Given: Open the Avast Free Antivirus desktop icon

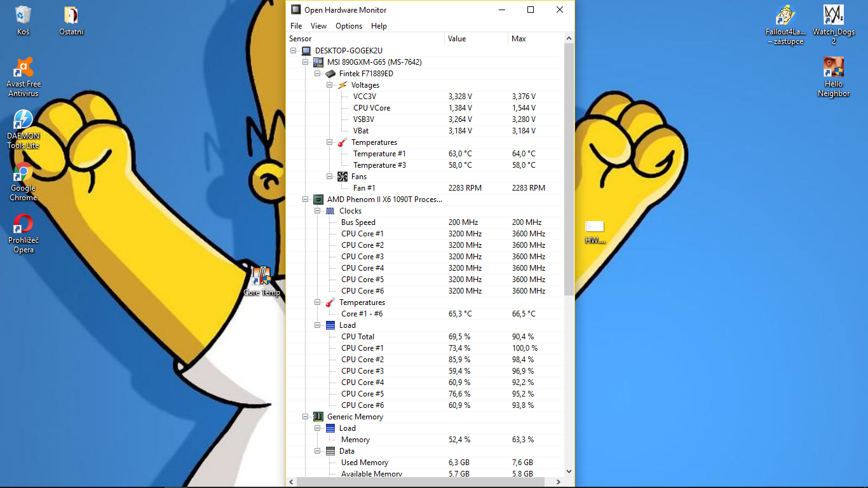Looking at the screenshot, I should [x=24, y=68].
